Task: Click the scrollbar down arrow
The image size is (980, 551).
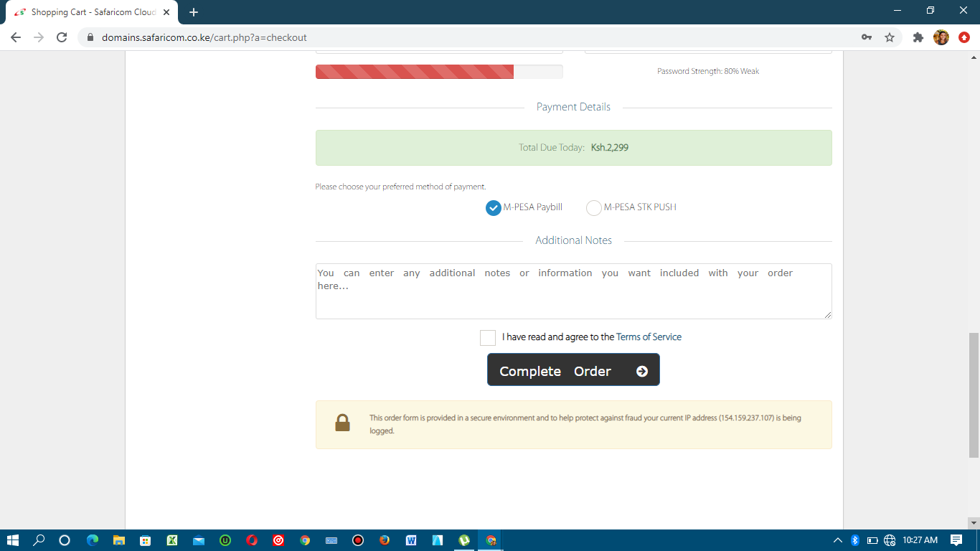Action: [x=974, y=523]
